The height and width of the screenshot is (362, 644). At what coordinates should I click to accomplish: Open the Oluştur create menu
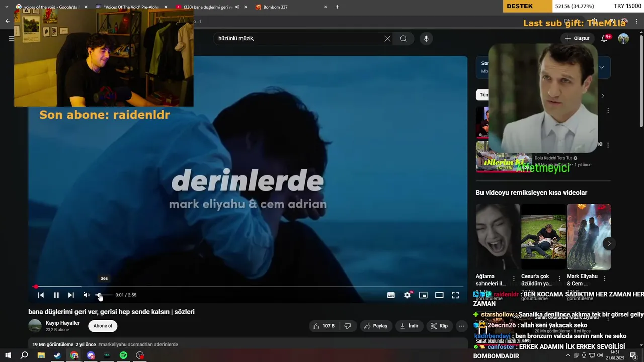point(577,38)
